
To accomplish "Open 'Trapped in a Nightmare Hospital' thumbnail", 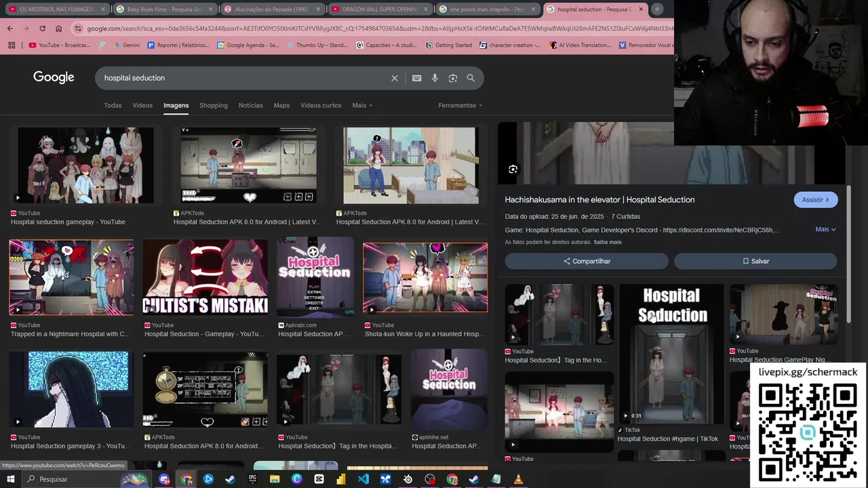I will [x=71, y=277].
